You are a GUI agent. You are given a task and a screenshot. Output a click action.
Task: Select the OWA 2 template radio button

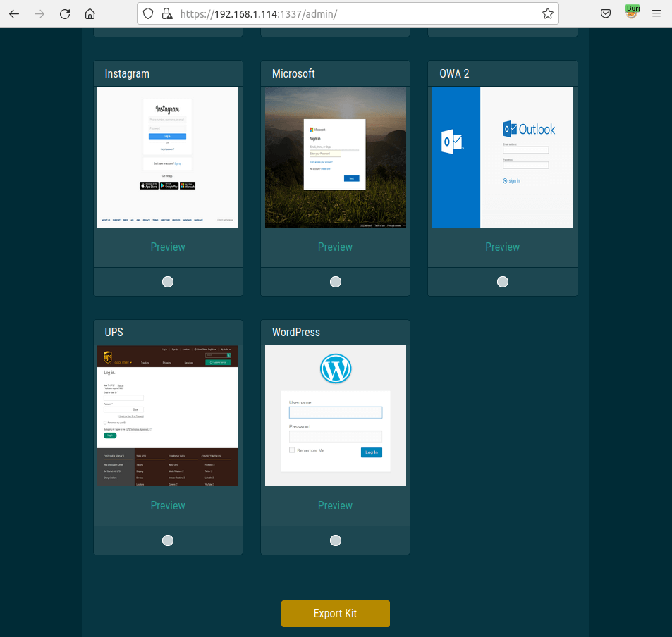pyautogui.click(x=503, y=282)
